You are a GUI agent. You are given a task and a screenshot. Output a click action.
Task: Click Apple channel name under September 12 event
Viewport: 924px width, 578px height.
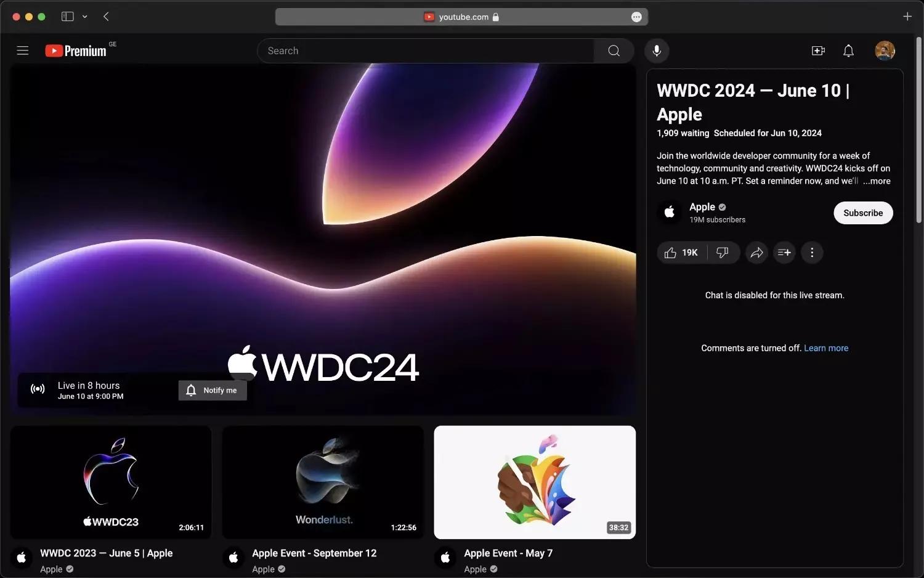click(263, 569)
